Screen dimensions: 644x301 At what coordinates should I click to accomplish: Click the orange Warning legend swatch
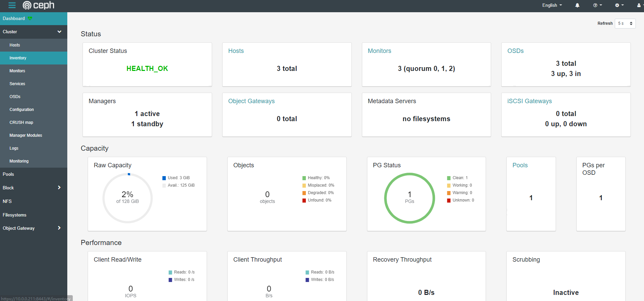tap(449, 193)
